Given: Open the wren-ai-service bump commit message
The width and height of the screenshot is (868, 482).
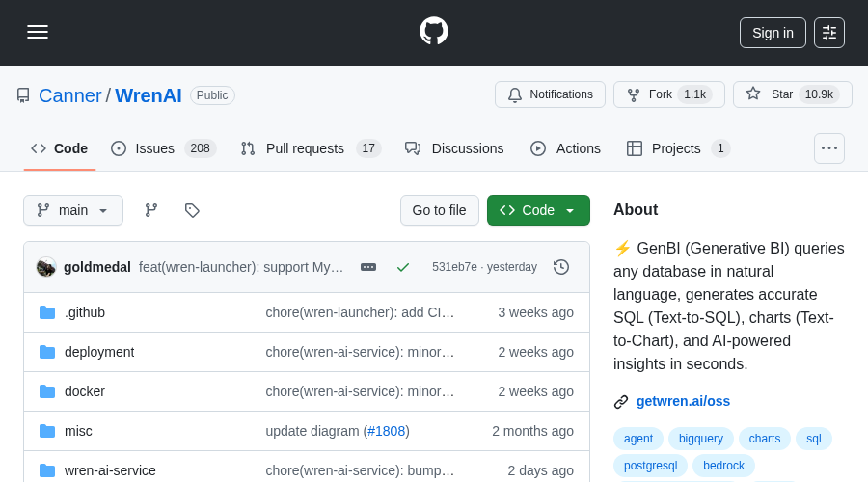Looking at the screenshot, I should point(360,470).
